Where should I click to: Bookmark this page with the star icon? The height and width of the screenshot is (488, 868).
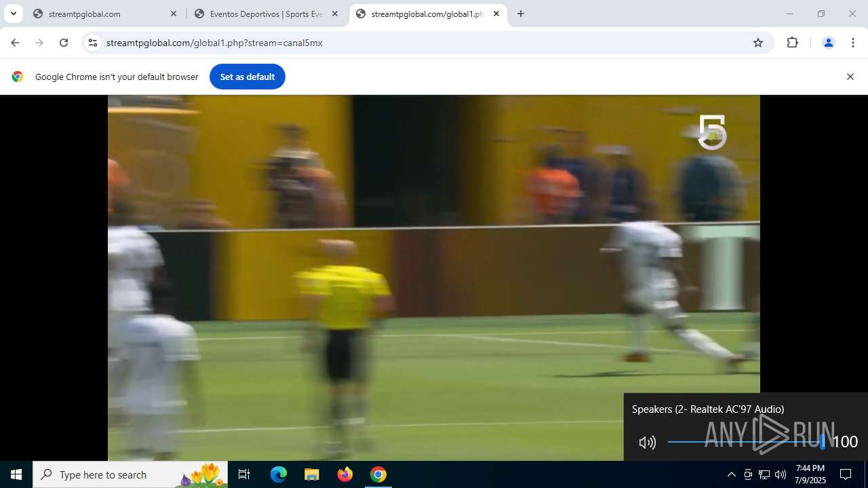tap(758, 43)
